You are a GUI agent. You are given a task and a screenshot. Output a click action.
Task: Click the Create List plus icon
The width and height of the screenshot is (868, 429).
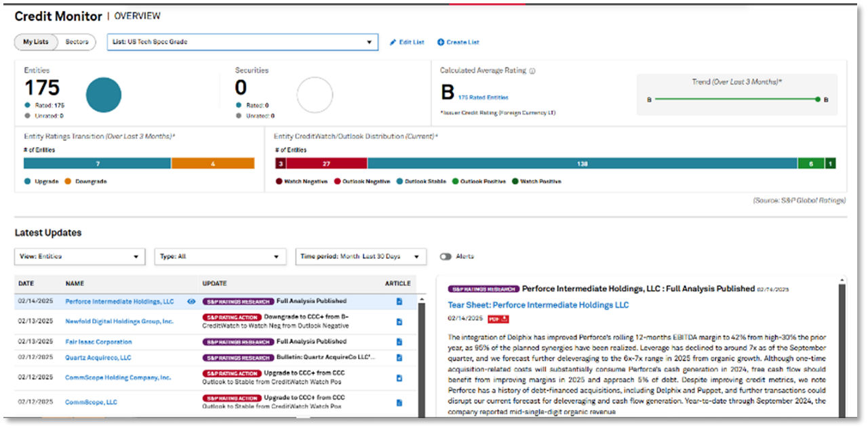pos(441,42)
